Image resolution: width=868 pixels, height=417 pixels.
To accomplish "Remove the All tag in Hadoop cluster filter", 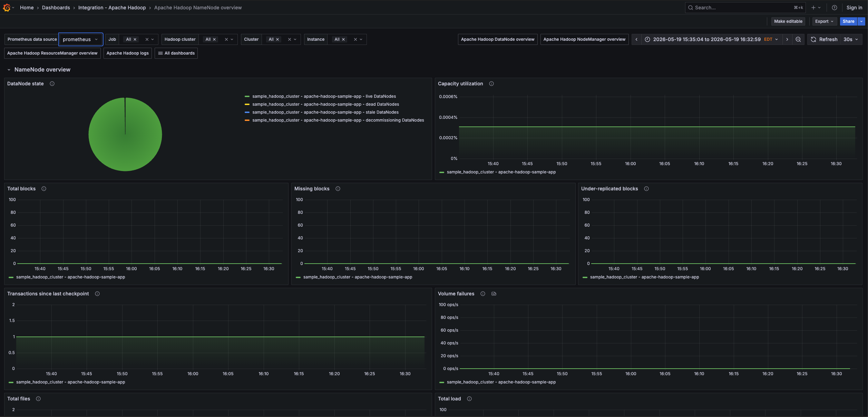I will point(214,39).
